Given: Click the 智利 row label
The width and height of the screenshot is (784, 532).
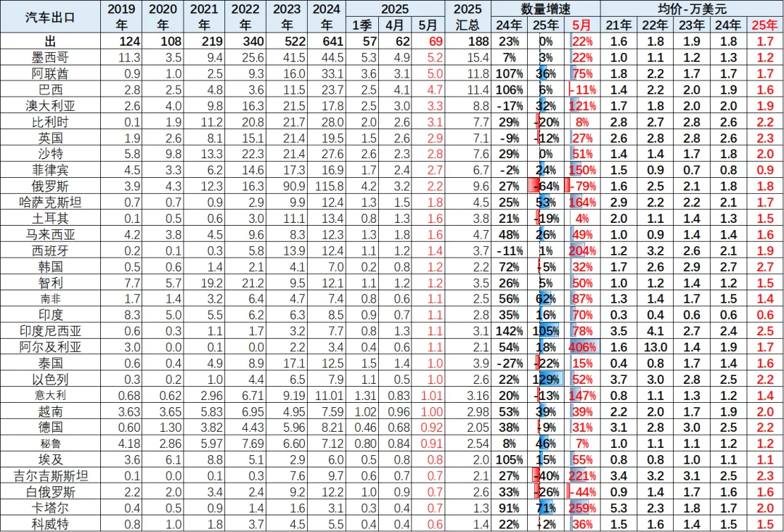Looking at the screenshot, I should click(49, 283).
